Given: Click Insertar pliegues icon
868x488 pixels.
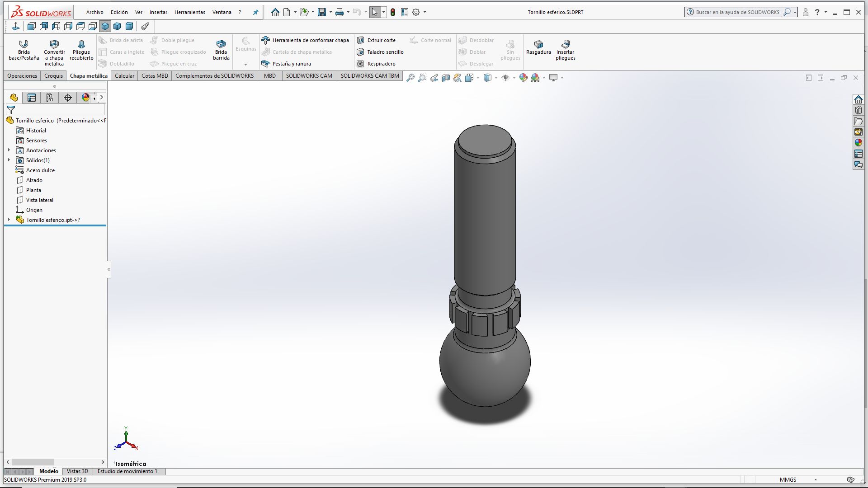Looking at the screenshot, I should 565,44.
